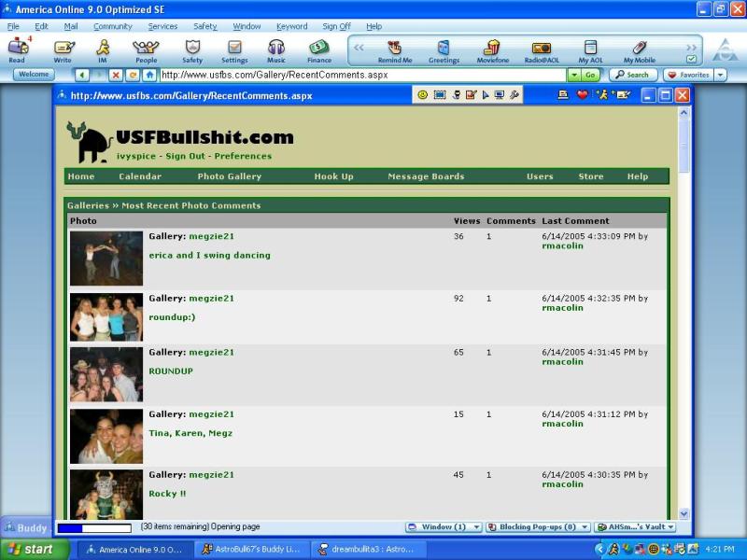Open the Music headphones icon
747x560 pixels.
coord(276,51)
